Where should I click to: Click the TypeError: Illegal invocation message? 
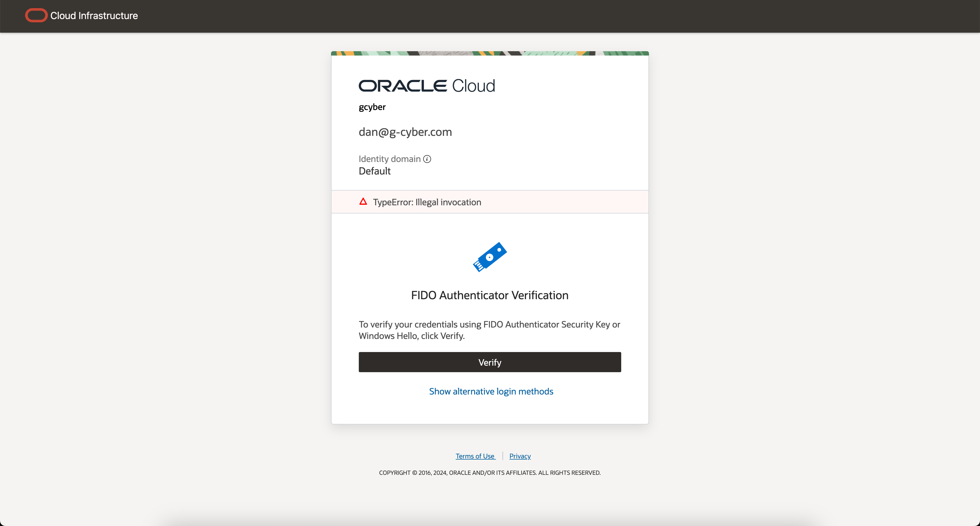click(427, 202)
